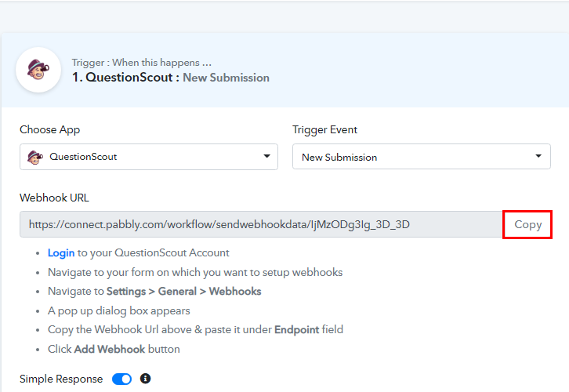
Task: Click the instruction mentioning the Endpoint field
Action: 195,329
